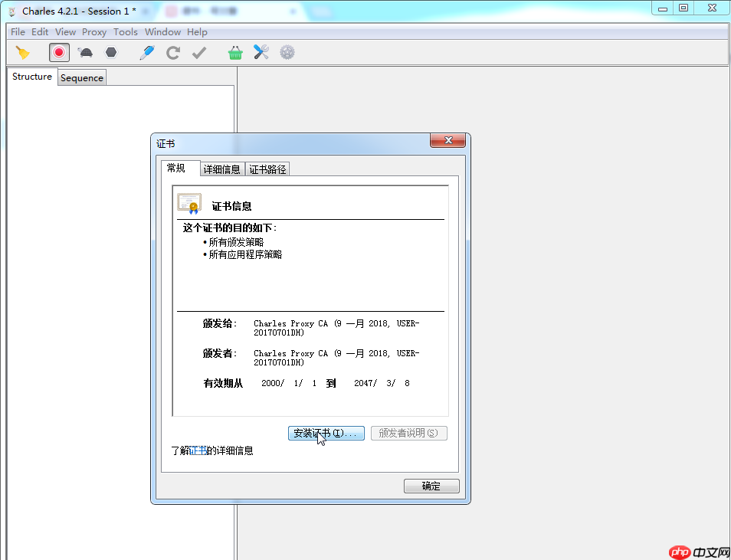Confirm the dialog with the 确定 button
This screenshot has height=560, width=731.
click(x=431, y=485)
